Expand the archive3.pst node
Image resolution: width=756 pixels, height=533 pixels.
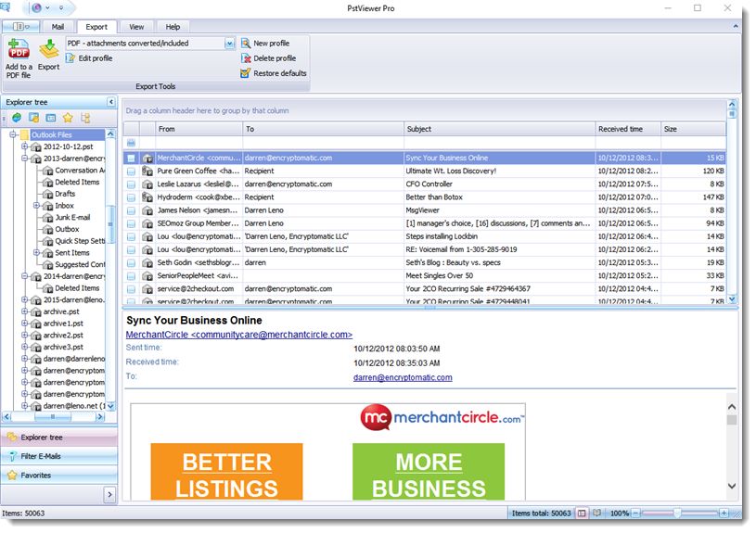click(25, 347)
